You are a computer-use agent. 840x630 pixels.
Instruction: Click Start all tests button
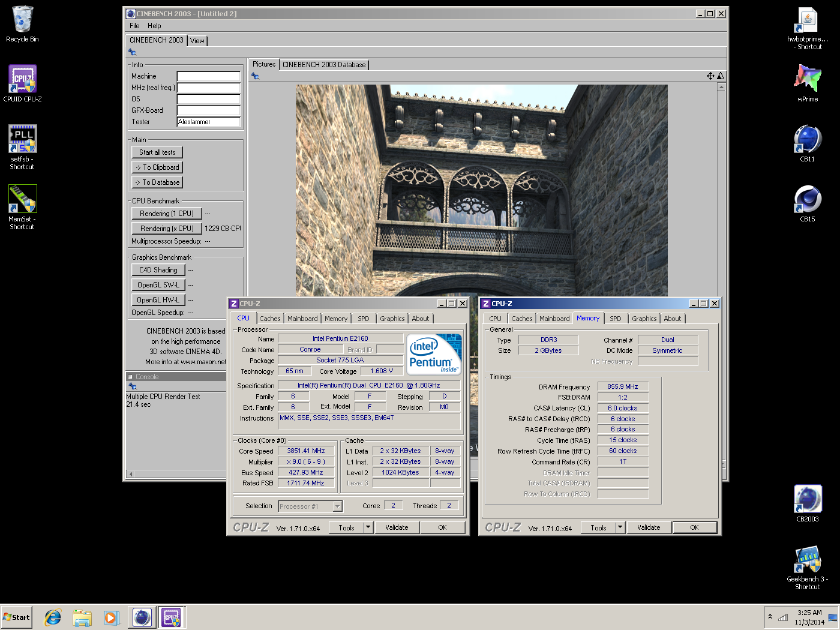(157, 152)
